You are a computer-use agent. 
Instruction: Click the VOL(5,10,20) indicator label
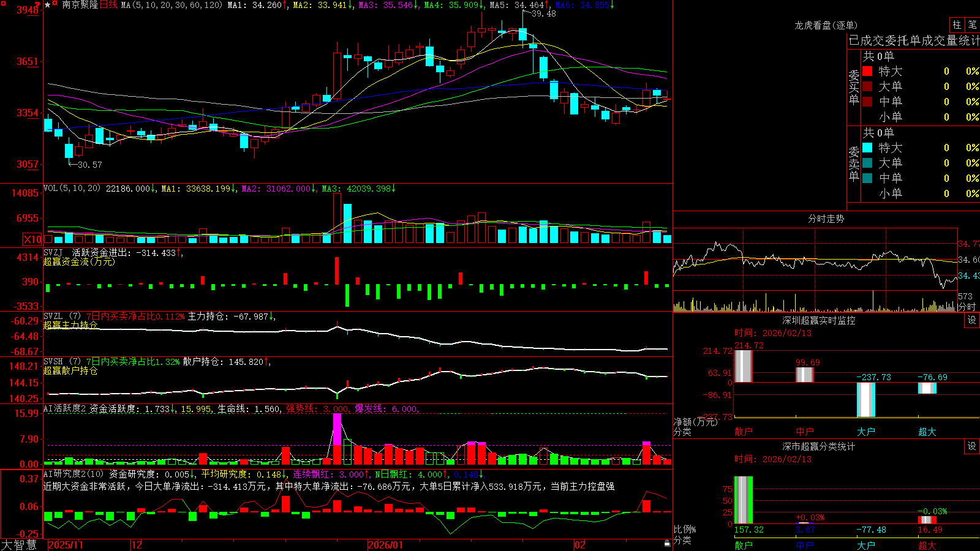coord(72,189)
